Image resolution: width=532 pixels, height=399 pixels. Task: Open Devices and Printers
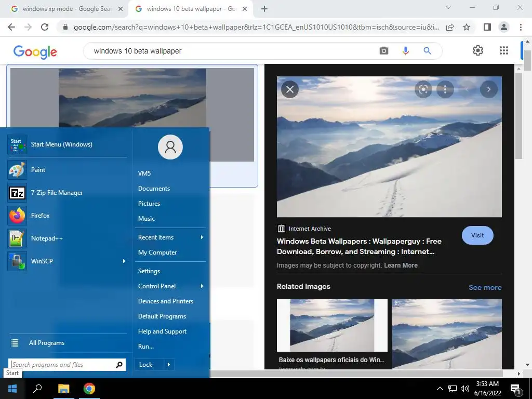tap(166, 301)
